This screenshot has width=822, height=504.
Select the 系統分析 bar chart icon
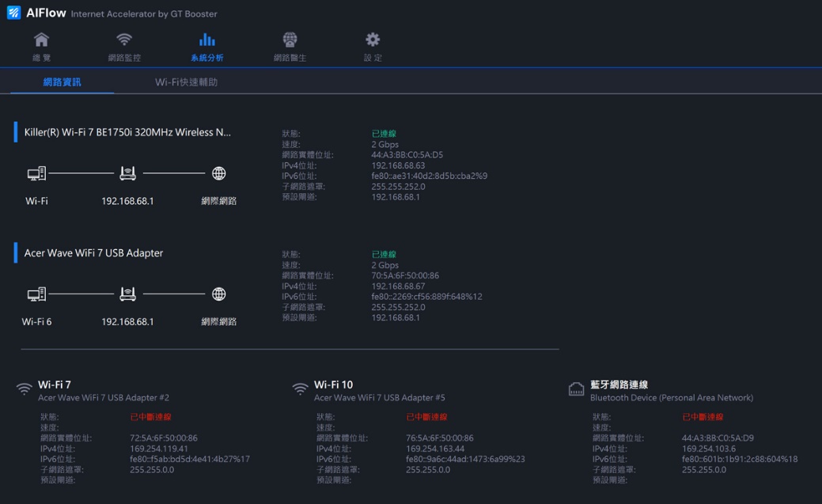tap(206, 40)
